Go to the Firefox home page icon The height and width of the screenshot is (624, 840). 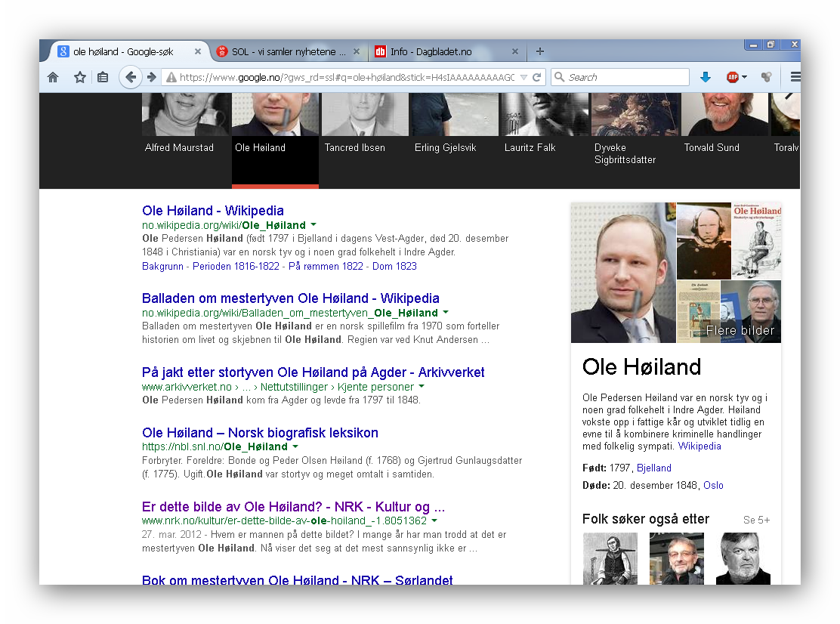tap(53, 77)
